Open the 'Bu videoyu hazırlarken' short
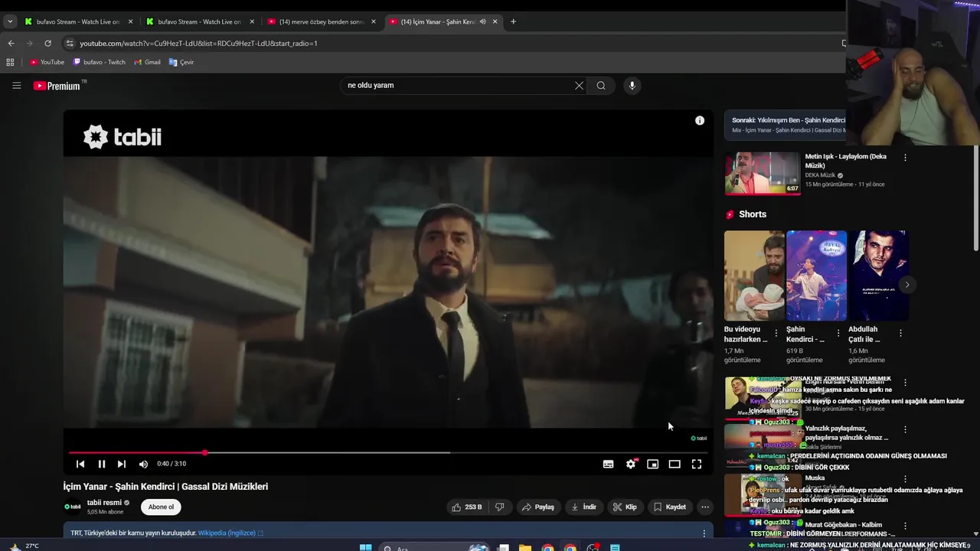The height and width of the screenshot is (551, 980). pyautogui.click(x=754, y=275)
